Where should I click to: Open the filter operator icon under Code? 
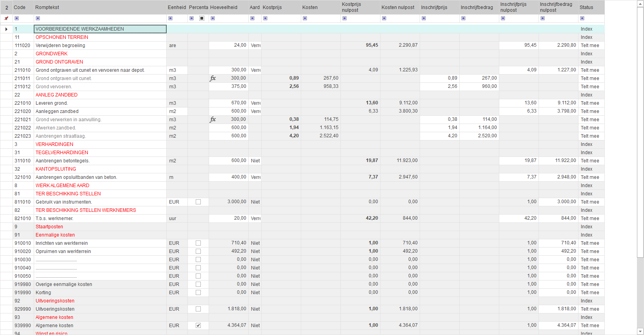pos(16,18)
